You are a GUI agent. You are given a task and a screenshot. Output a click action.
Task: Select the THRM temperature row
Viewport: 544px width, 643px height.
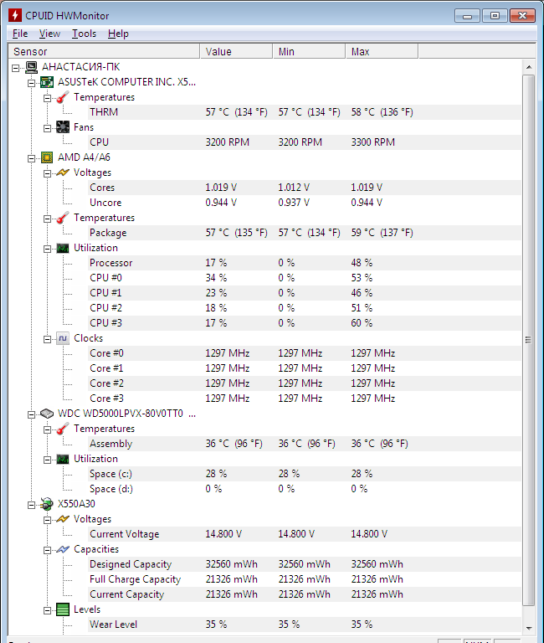305,112
